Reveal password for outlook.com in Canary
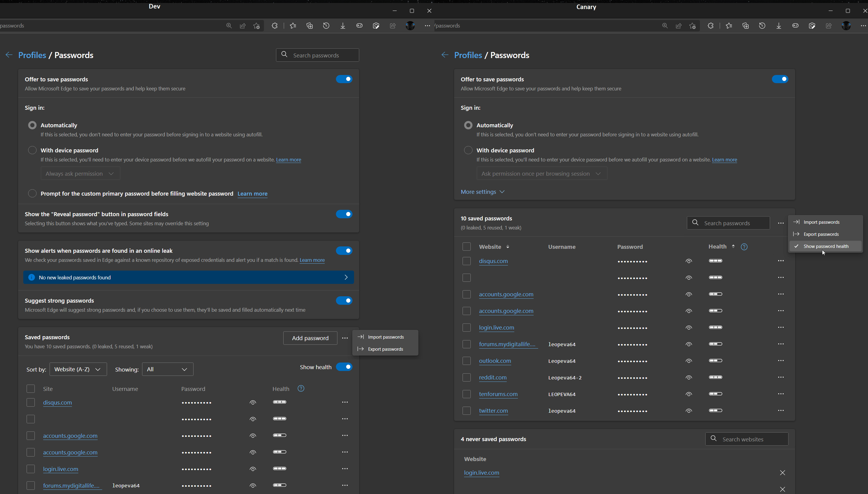868x494 pixels. tap(689, 361)
